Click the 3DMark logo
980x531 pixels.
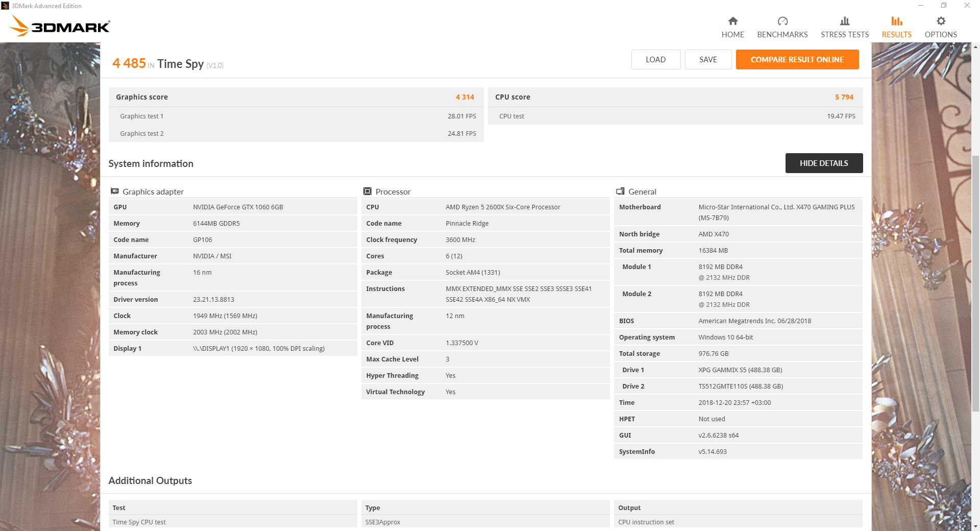(x=60, y=26)
